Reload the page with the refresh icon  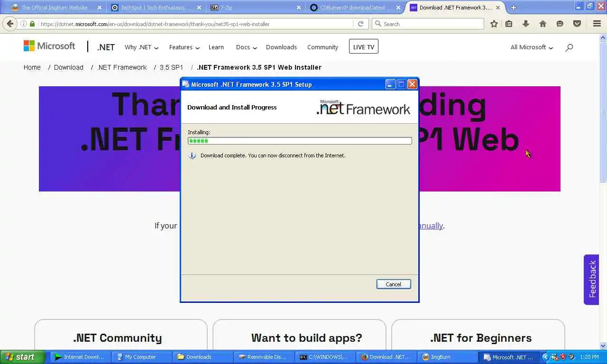click(x=360, y=24)
